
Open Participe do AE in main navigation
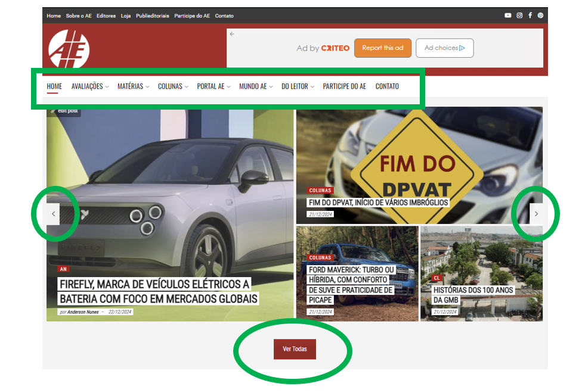tap(344, 86)
